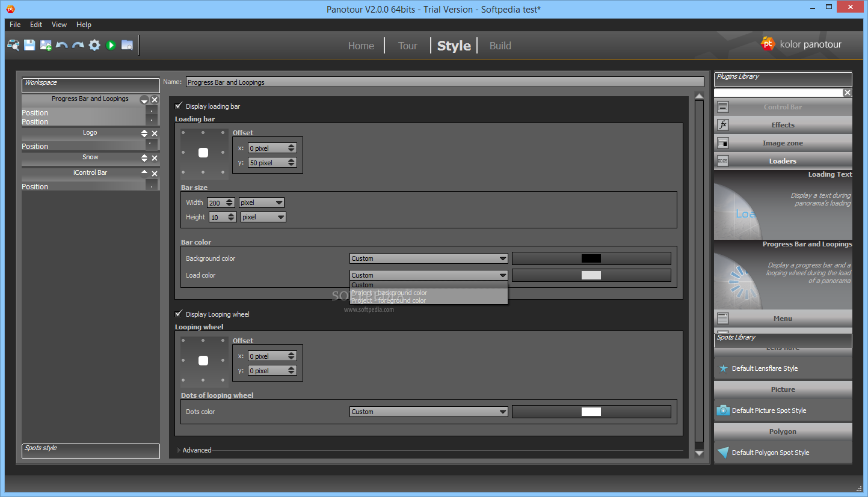Open the Height unit pixel dropdown

pos(263,217)
